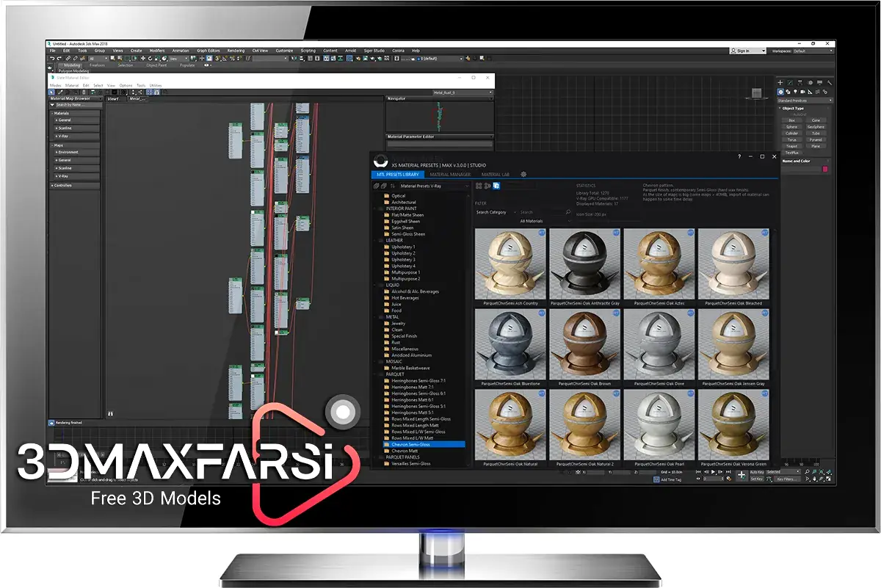Viewport: 881px width, 588px height.
Task: Open the All Materials filter dropdown
Action: 545,221
